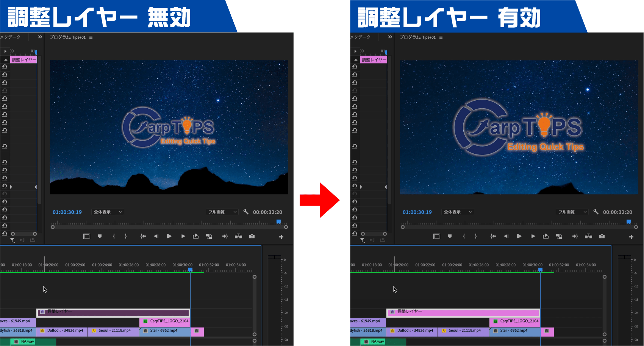This screenshot has width=644, height=346.
Task: Collapse triangle beside 調整レイヤー bar in right 有効 panel
Action: (x=356, y=60)
